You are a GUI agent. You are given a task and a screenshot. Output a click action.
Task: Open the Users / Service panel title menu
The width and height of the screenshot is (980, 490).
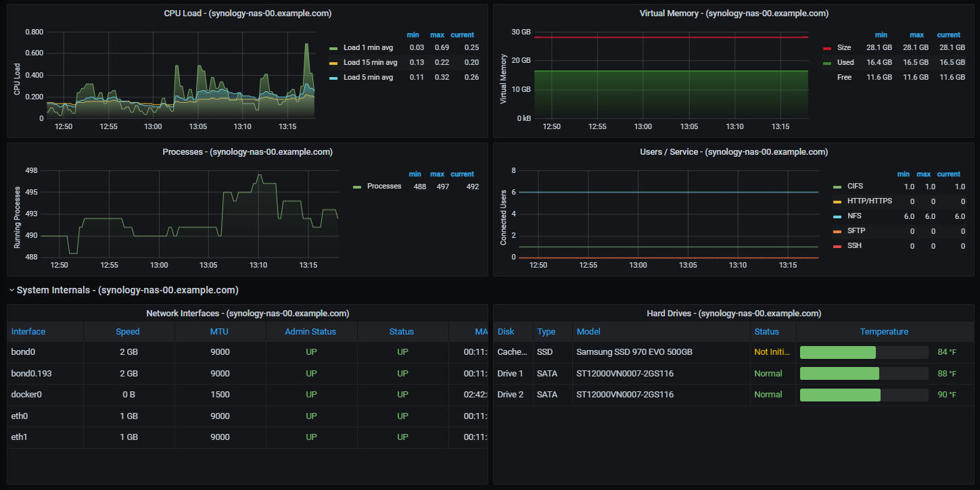[x=734, y=152]
